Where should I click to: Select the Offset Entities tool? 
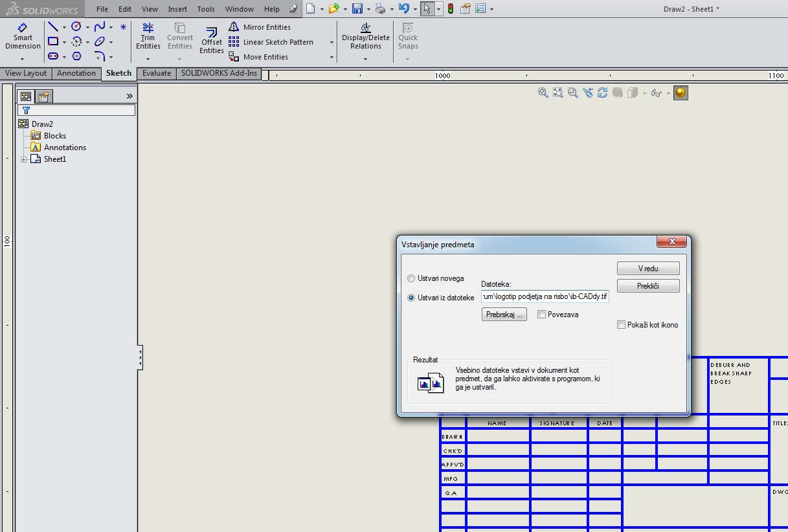(211, 40)
